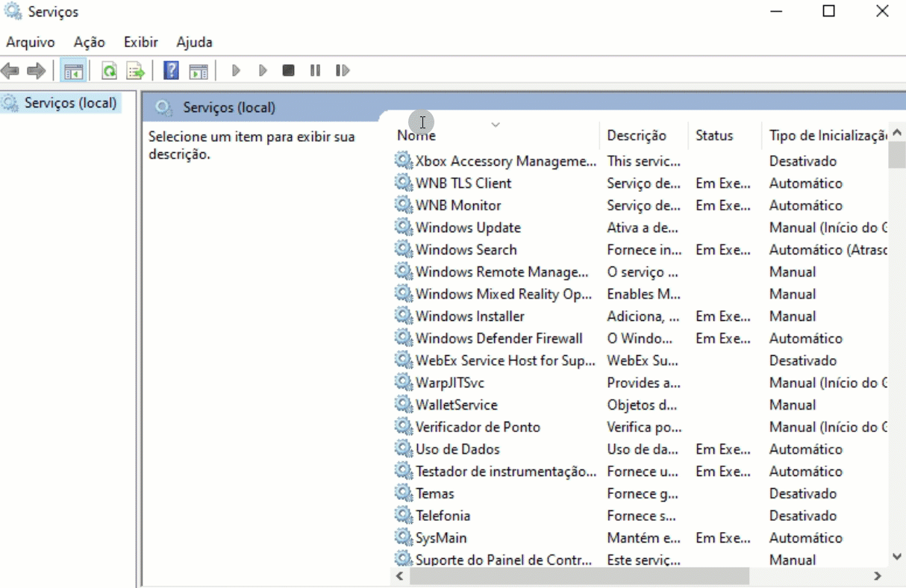Click the Back arrow in the toolbar

10,71
